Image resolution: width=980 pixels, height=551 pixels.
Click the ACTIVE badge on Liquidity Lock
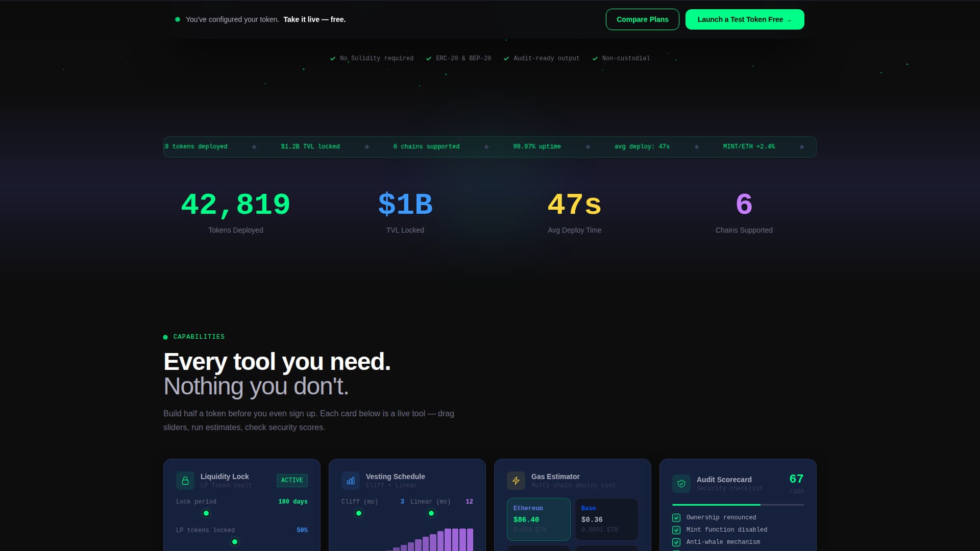(x=292, y=480)
